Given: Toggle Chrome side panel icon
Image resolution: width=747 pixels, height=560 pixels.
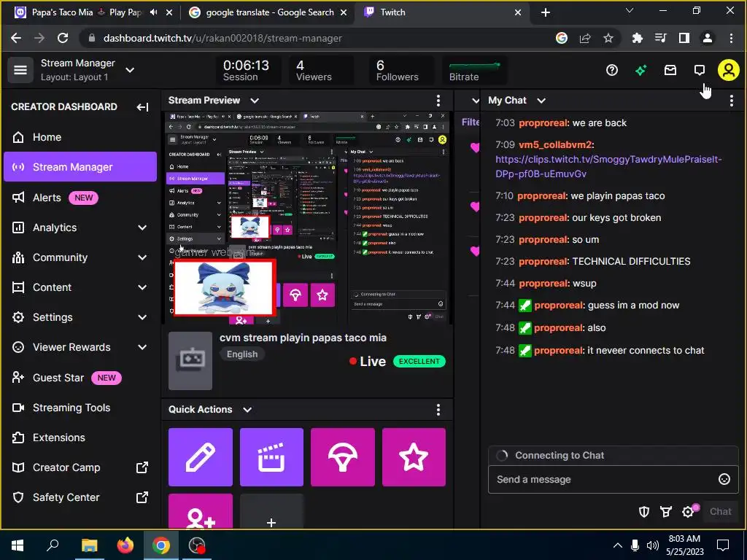Looking at the screenshot, I should [x=684, y=38].
